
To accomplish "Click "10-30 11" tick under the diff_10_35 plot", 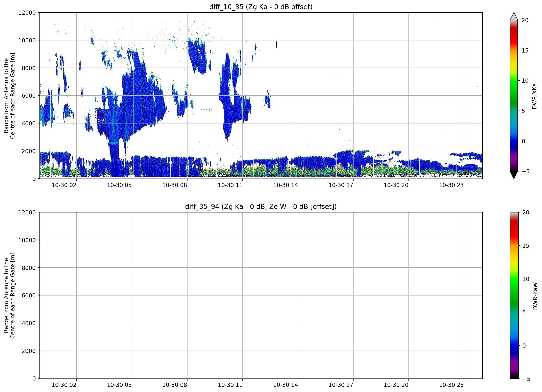I will click(230, 185).
